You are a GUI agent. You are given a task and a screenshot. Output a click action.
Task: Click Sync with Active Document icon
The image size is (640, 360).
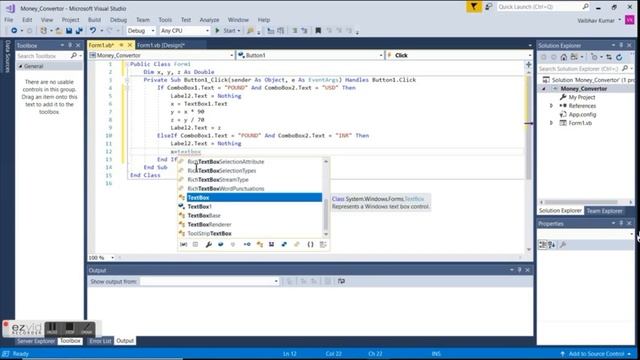609,58
